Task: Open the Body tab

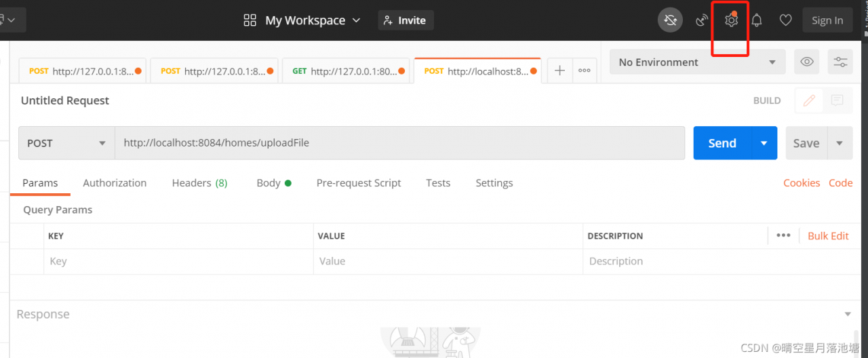Action: pos(269,183)
